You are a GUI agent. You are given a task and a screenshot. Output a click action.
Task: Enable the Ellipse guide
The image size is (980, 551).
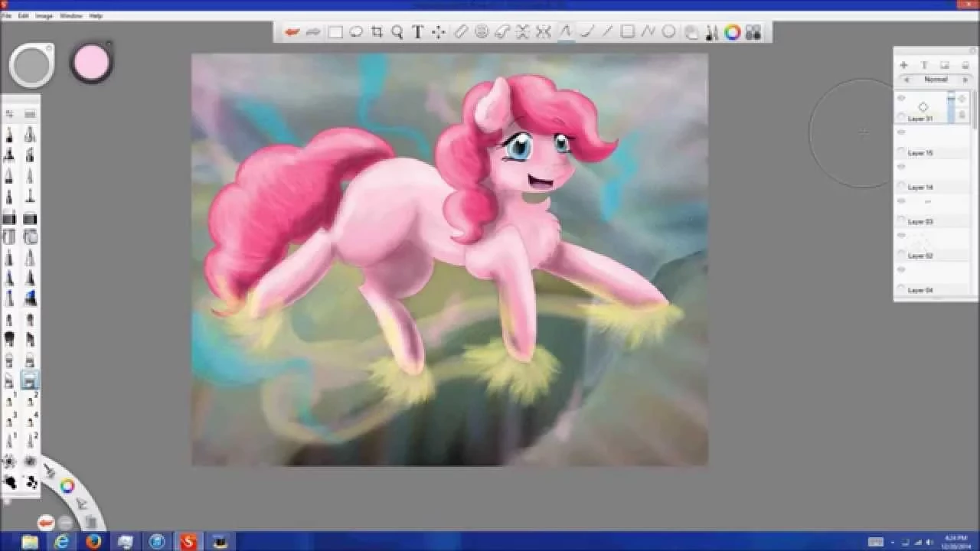[x=482, y=32]
